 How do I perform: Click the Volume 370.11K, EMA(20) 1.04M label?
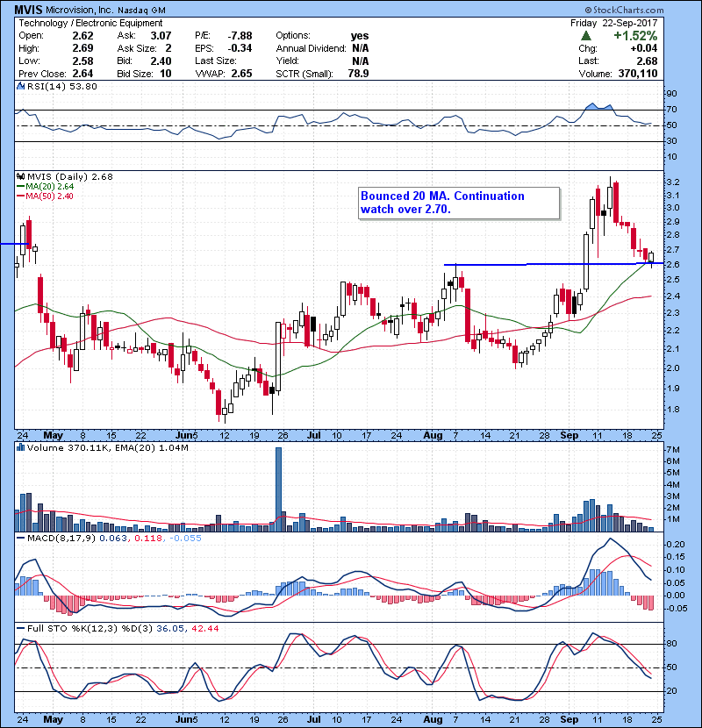(107, 448)
